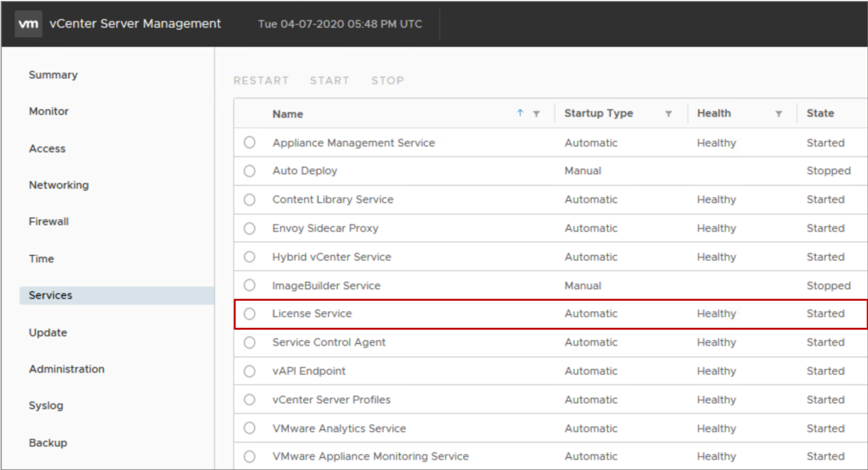The height and width of the screenshot is (470, 868).
Task: Click the 'vCenter Server Profiles' name
Action: 331,399
